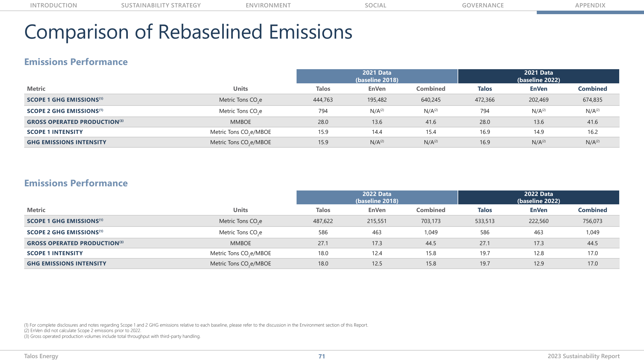
Task: Select the 2022 Data (baseline 2022) header
Action: click(x=539, y=198)
